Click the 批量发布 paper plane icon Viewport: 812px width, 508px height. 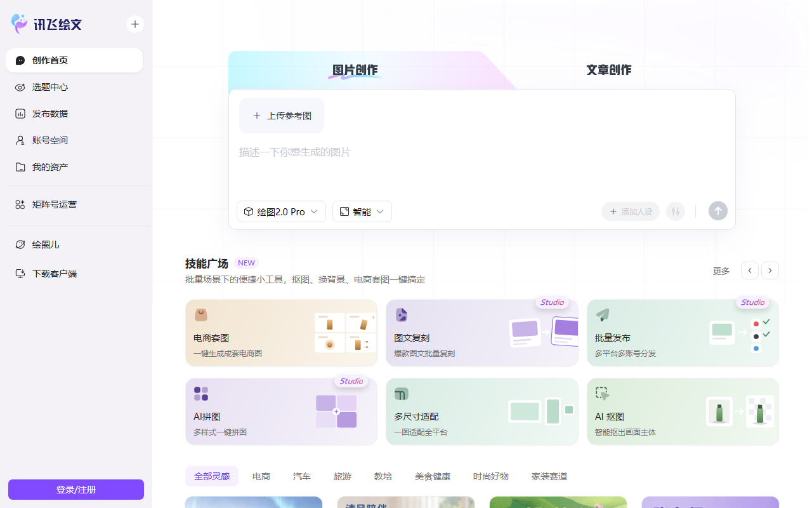click(x=602, y=315)
